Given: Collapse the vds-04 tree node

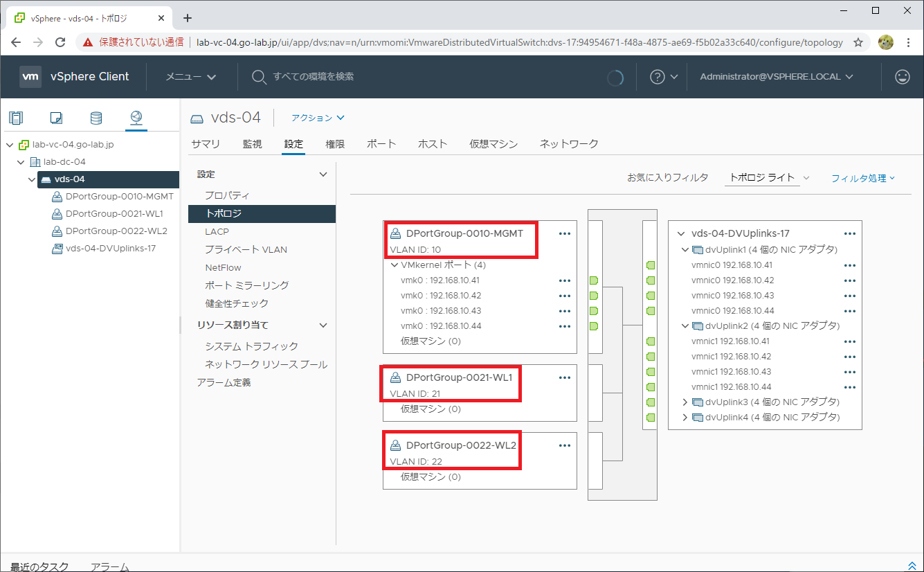Looking at the screenshot, I should [32, 180].
